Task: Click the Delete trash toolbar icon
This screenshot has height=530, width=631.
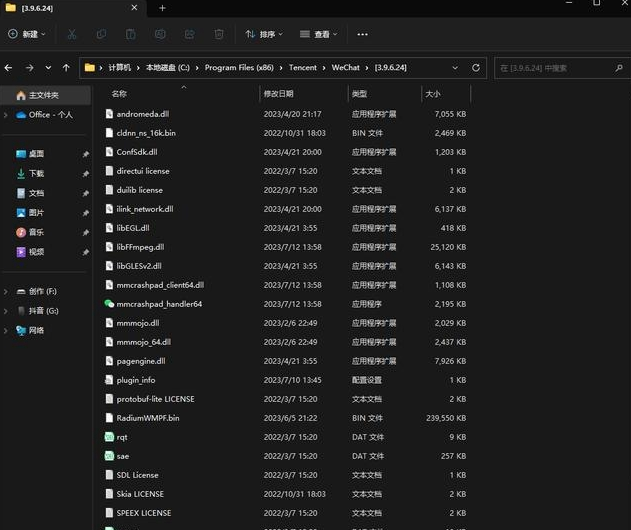Action: (219, 34)
